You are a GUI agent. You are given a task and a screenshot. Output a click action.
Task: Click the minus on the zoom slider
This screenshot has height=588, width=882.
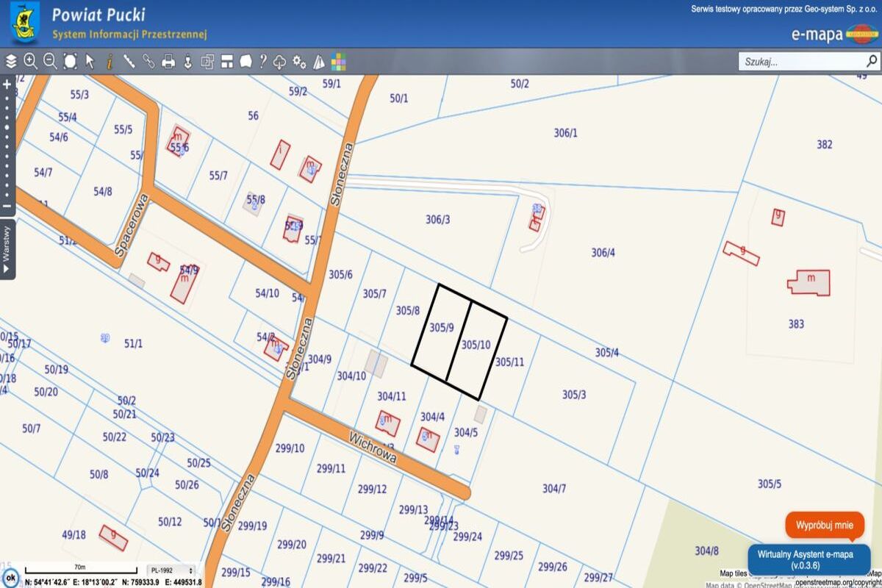(x=7, y=206)
